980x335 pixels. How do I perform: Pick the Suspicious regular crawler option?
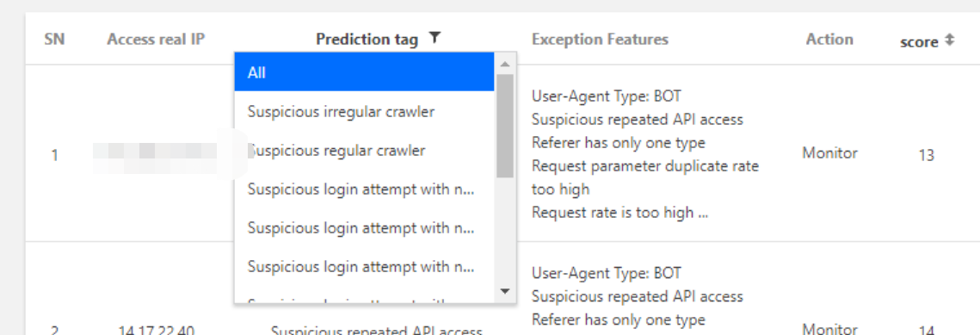click(x=364, y=151)
